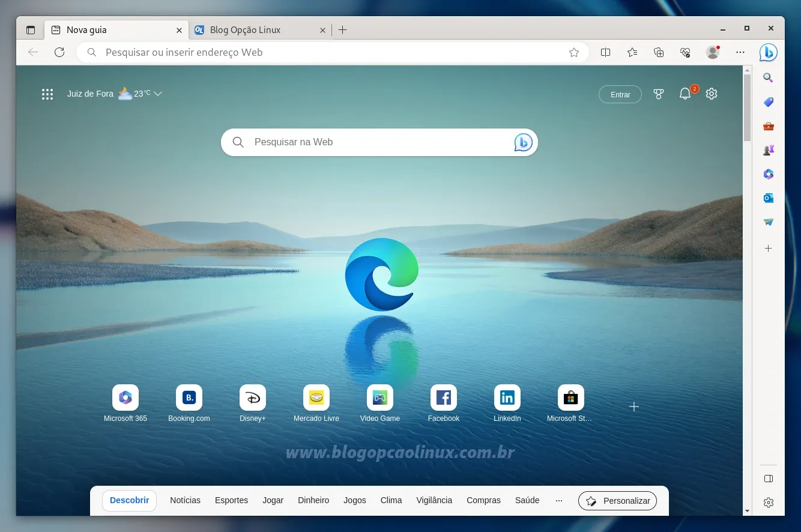Open sidebar Drop paper plane icon
Viewport: 801px width, 532px height.
click(768, 222)
